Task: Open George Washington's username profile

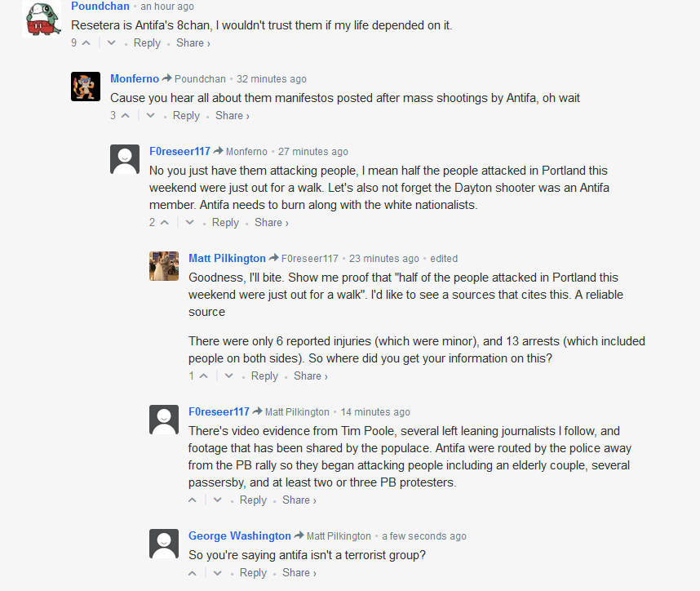Action: 239,536
